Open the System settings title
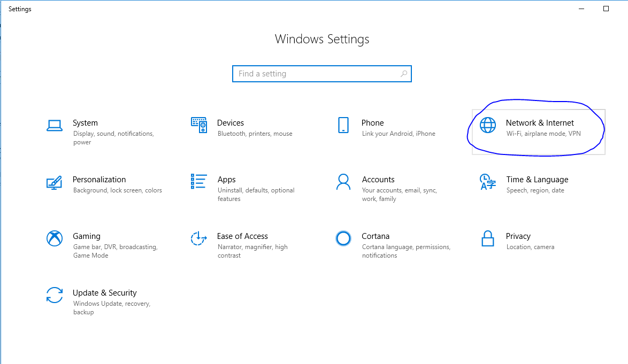 click(85, 123)
